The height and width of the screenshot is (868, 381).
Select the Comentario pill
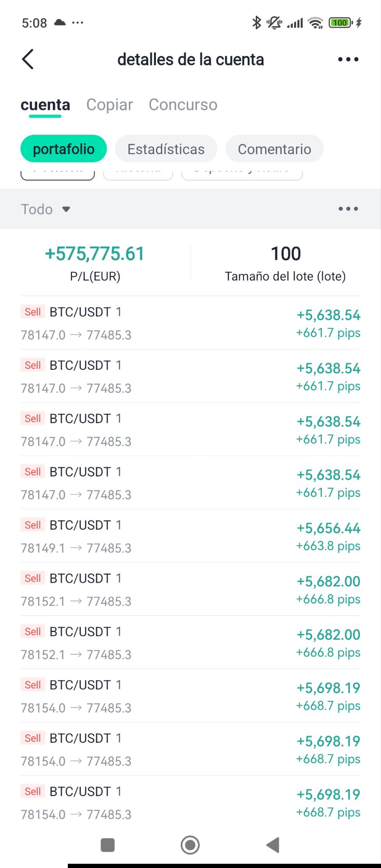(x=274, y=149)
